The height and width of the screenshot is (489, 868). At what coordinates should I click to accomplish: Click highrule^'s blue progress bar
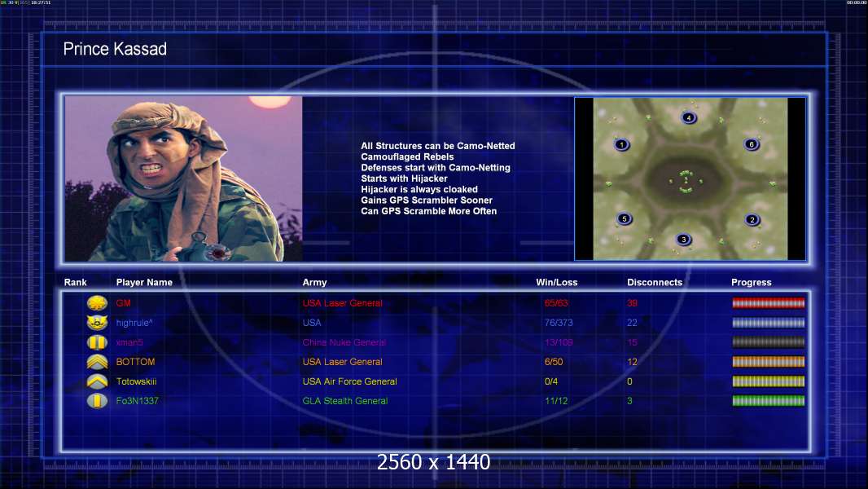pos(769,322)
